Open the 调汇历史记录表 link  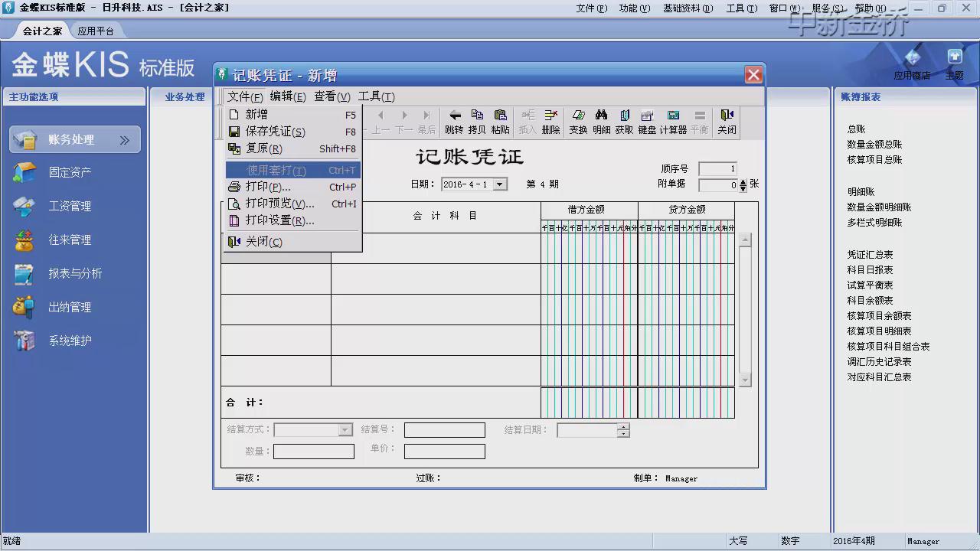click(879, 362)
